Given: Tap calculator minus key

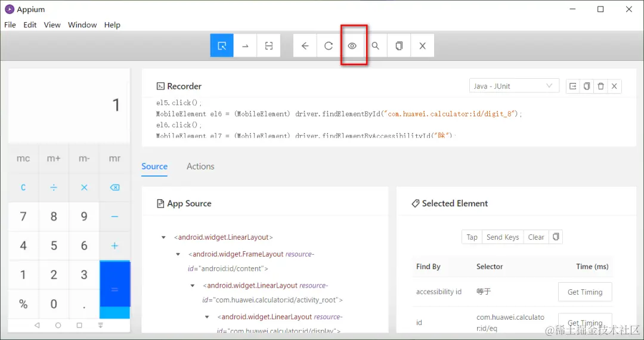Looking at the screenshot, I should 114,217.
